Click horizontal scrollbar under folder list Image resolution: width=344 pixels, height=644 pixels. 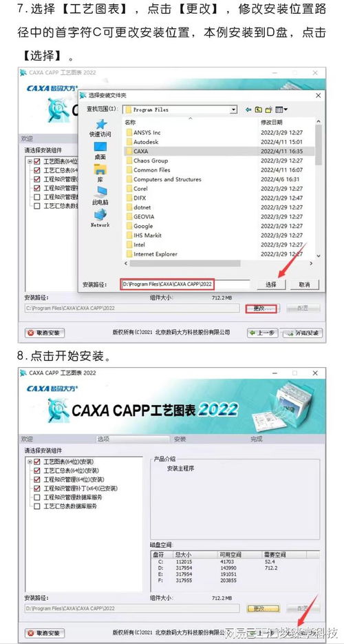[x=219, y=263]
